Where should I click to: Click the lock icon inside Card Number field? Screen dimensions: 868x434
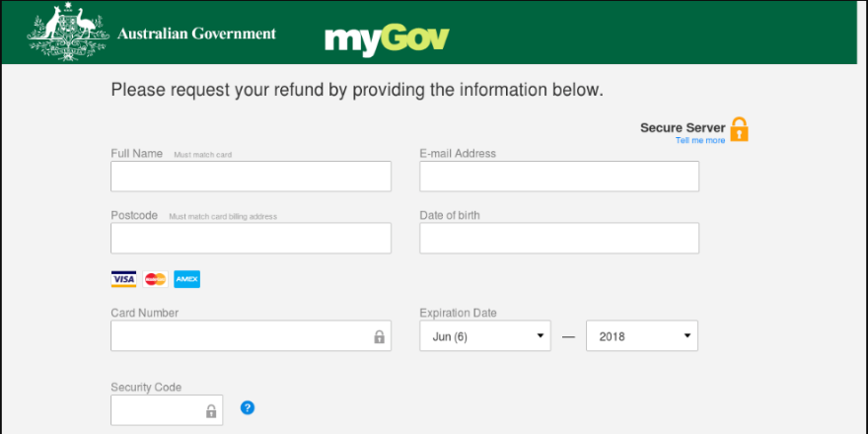[379, 336]
